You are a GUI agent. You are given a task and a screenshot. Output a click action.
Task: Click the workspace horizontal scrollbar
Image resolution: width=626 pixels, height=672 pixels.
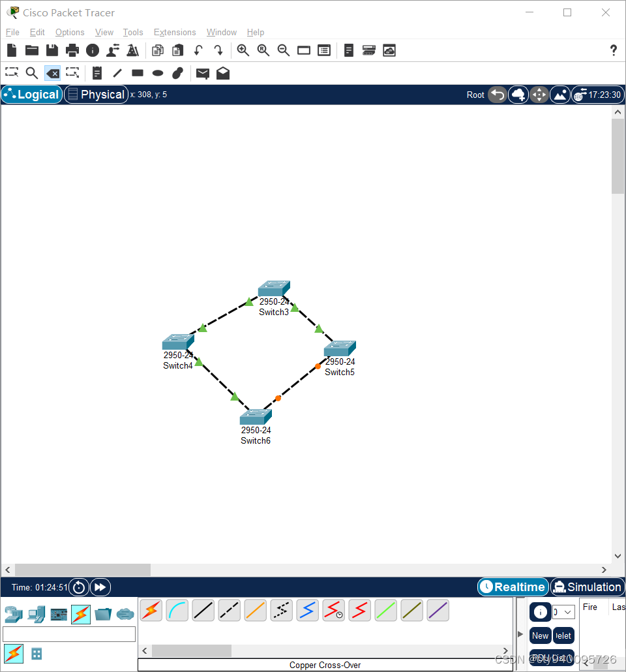point(83,570)
